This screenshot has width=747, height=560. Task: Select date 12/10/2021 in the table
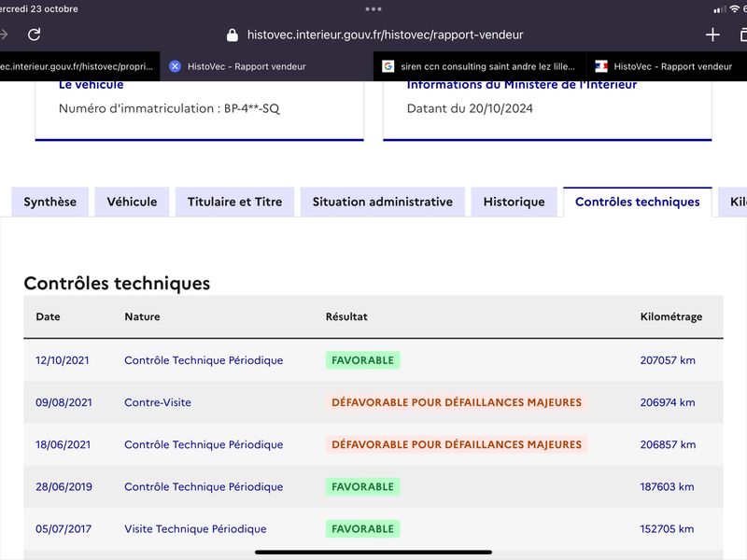63,360
